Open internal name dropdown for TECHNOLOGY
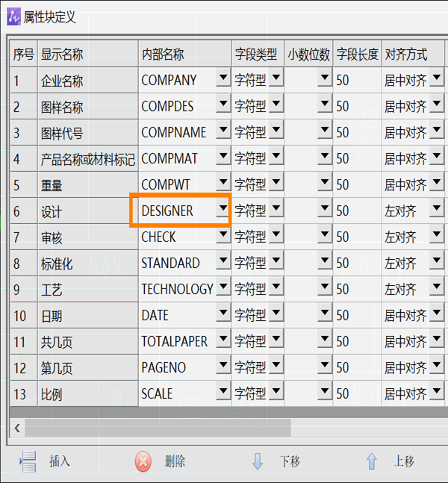Viewport: 448px width, 483px height. 223,287
